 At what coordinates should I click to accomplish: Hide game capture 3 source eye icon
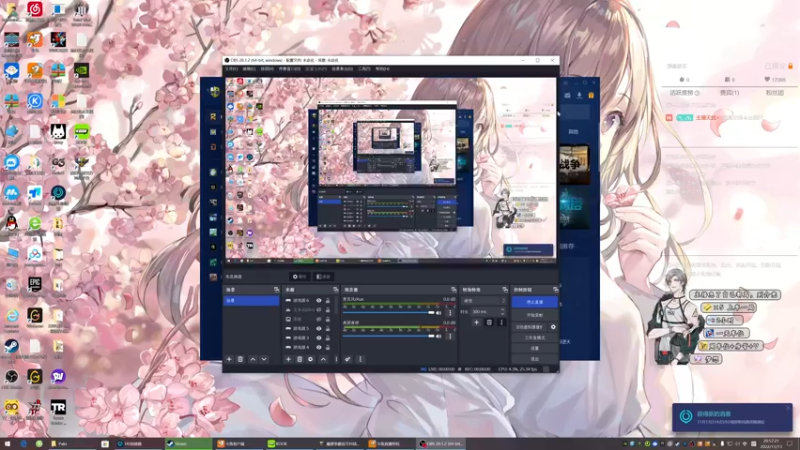(319, 338)
